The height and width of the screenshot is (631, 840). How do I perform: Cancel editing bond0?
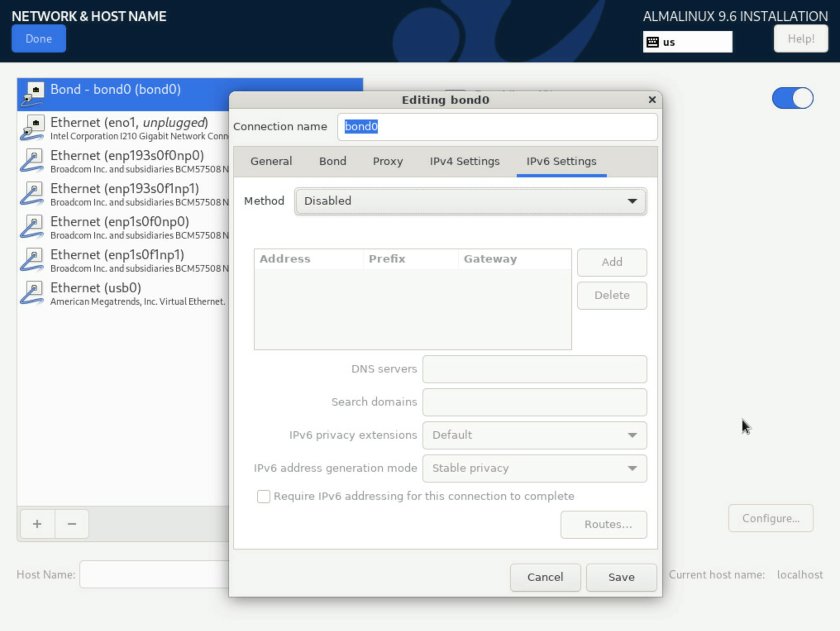coord(545,577)
